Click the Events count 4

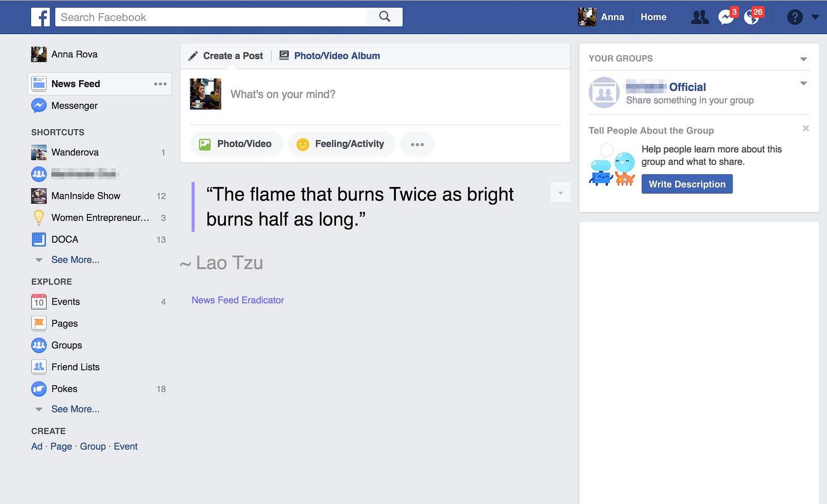163,302
